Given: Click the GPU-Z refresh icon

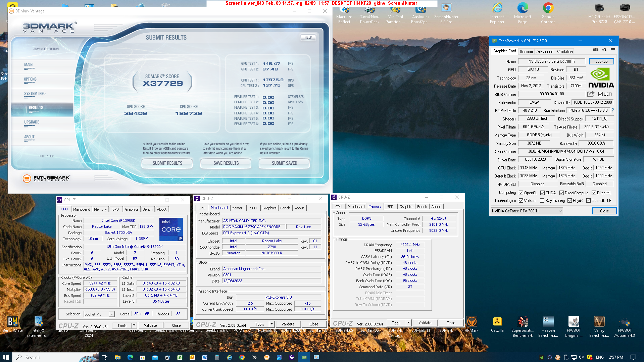Looking at the screenshot, I should tap(604, 50).
